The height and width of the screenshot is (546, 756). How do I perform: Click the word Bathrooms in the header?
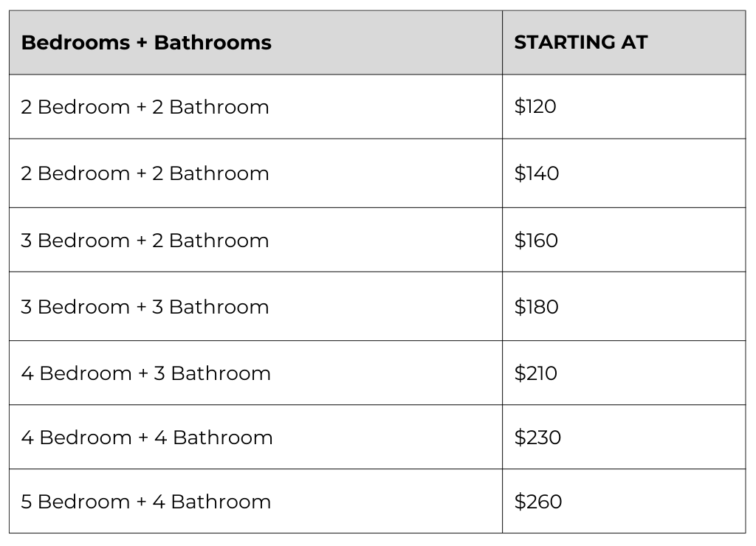(x=213, y=42)
